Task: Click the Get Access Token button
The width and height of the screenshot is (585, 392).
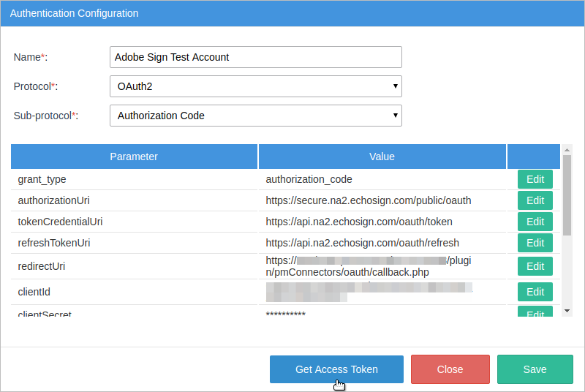Action: [x=336, y=369]
